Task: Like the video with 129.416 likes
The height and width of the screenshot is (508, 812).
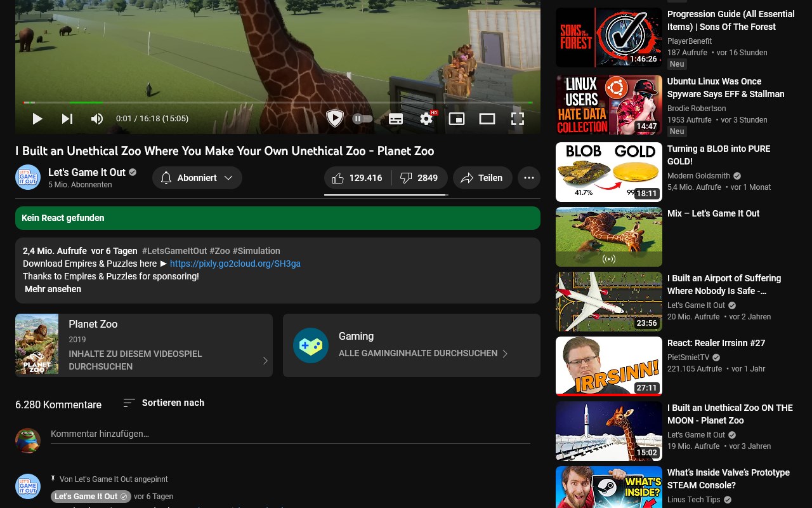Action: tap(358, 178)
